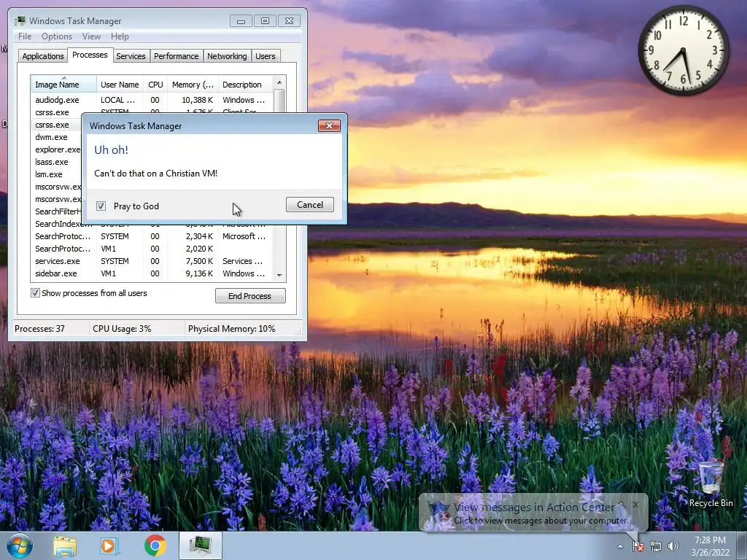Click Task Manager title bar icon
The height and width of the screenshot is (560, 747).
(20, 20)
